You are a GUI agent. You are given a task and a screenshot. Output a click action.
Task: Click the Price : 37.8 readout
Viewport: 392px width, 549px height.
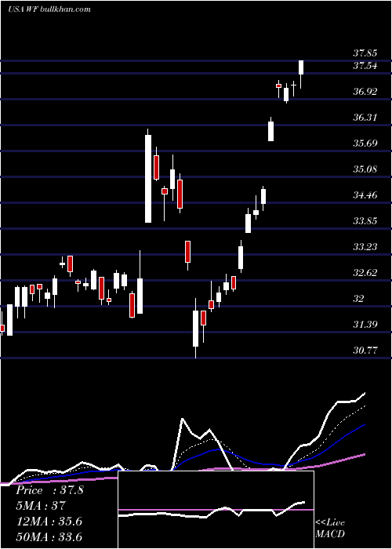tap(49, 490)
